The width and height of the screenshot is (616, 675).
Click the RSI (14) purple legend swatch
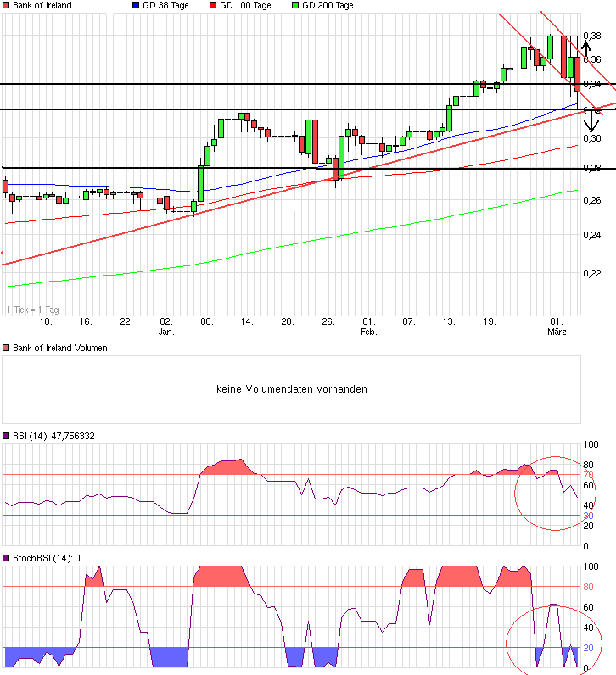pos(6,436)
